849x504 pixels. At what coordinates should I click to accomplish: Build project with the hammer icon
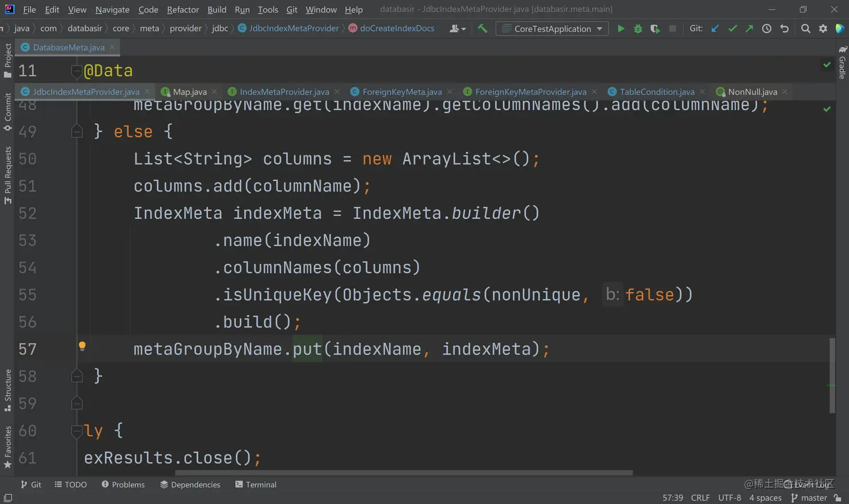[482, 28]
